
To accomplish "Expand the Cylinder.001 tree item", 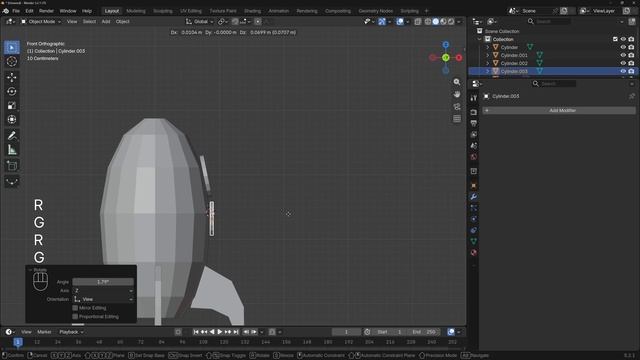I will (487, 55).
